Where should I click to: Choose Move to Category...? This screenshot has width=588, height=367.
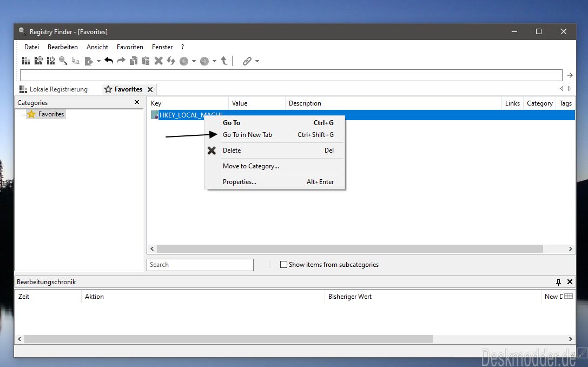[x=274, y=166]
